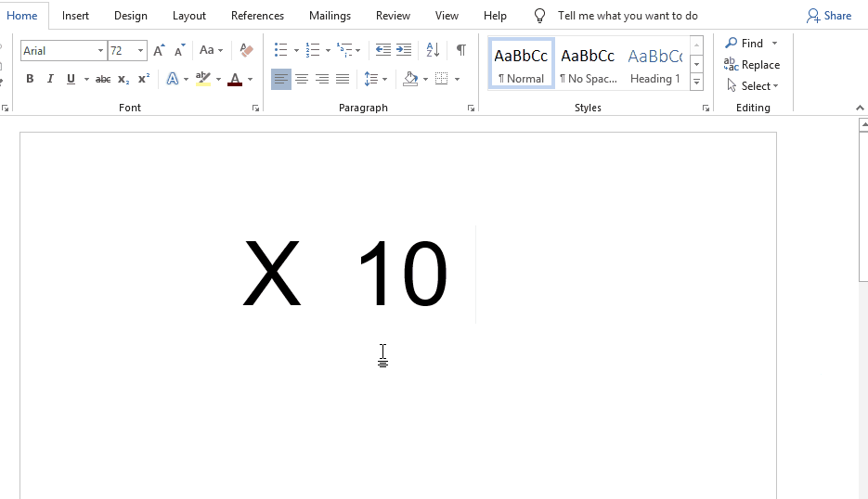The image size is (868, 499).
Task: Collapse the ribbon with arrow
Action: tap(860, 108)
